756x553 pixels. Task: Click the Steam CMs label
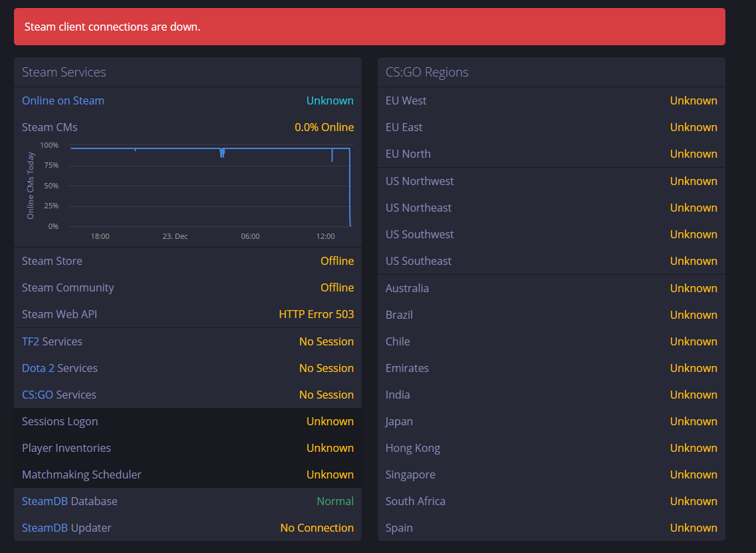(x=49, y=127)
